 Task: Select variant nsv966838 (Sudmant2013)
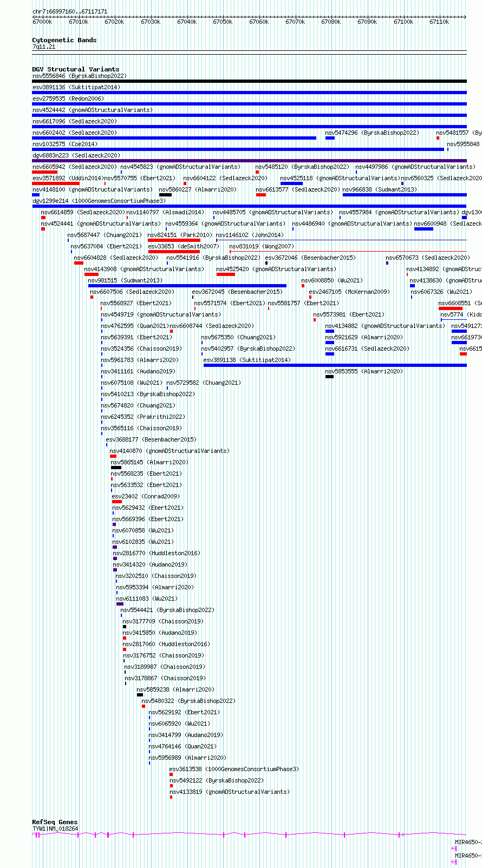(x=380, y=189)
